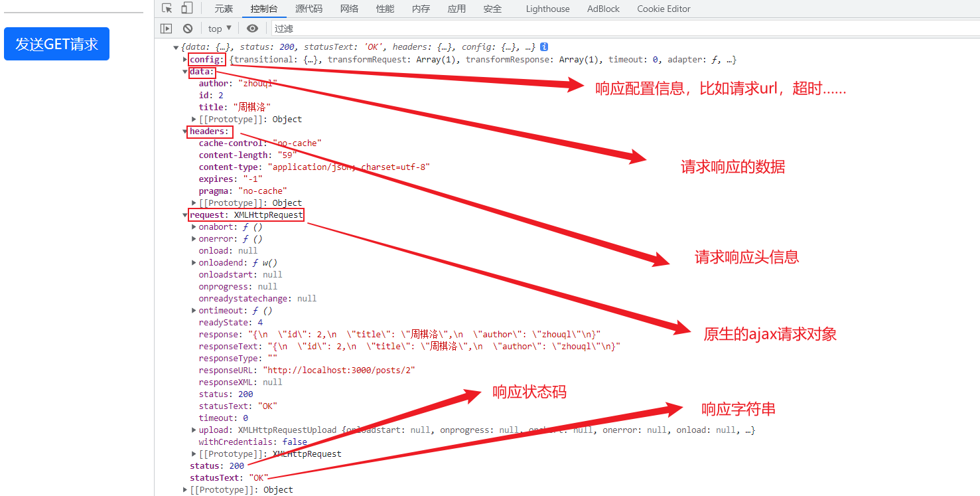Screen dimensions: 980x496
Task: Open the Lighthouse tab
Action: [x=547, y=9]
